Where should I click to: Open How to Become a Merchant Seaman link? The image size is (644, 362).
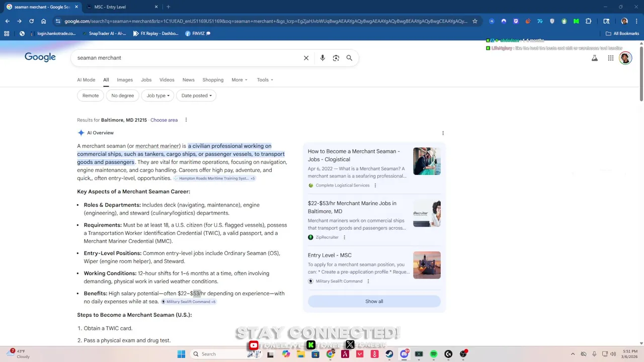(x=354, y=155)
